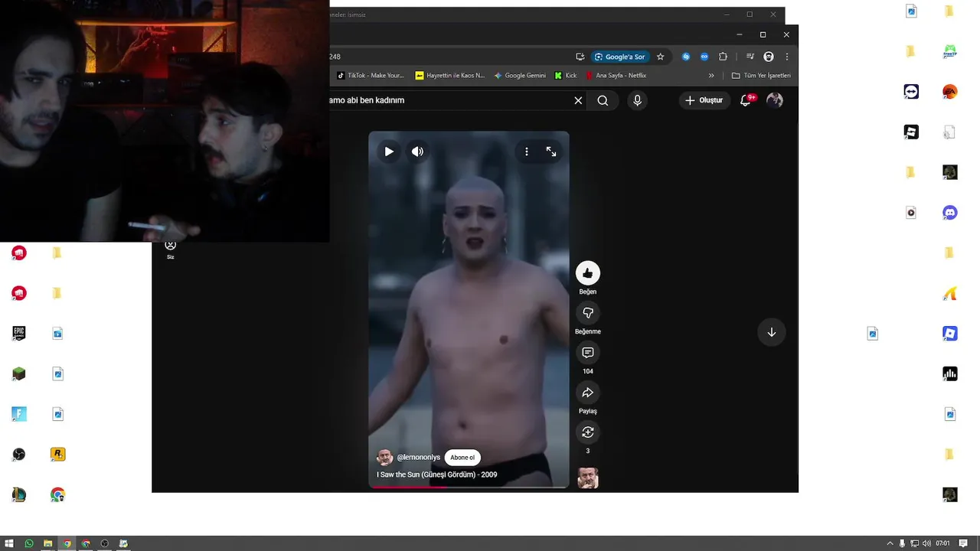Select the FreeTP desktop shortcut
980x551 pixels.
coord(950,51)
